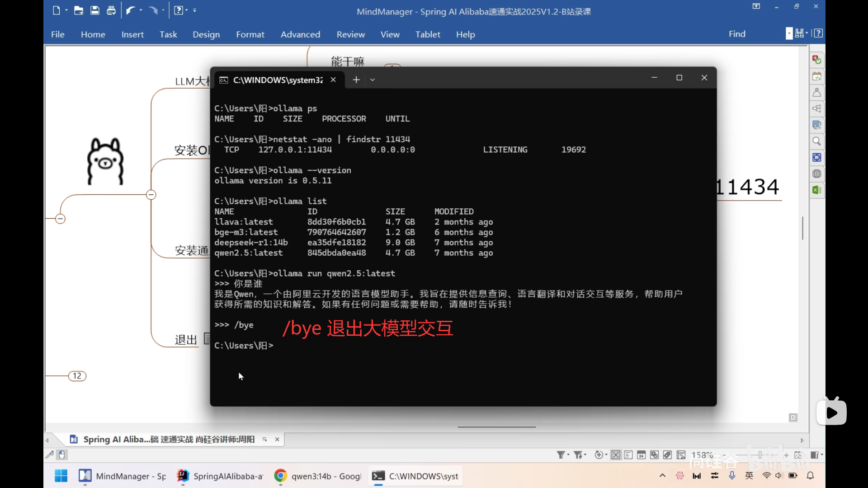Click the tag icon in the status bar

pos(667,455)
